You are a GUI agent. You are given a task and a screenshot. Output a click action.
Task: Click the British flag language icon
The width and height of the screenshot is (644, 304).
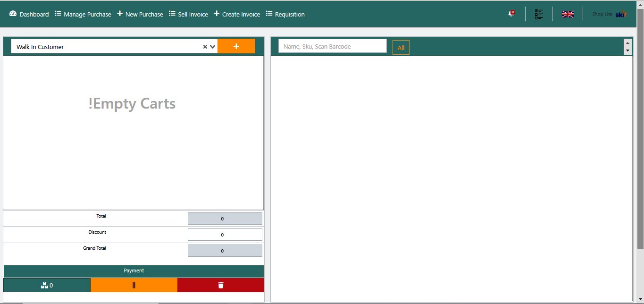point(568,14)
